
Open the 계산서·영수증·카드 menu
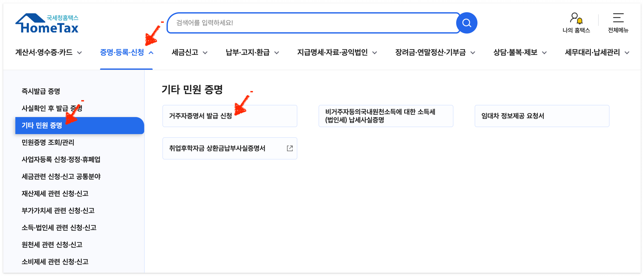pyautogui.click(x=44, y=52)
